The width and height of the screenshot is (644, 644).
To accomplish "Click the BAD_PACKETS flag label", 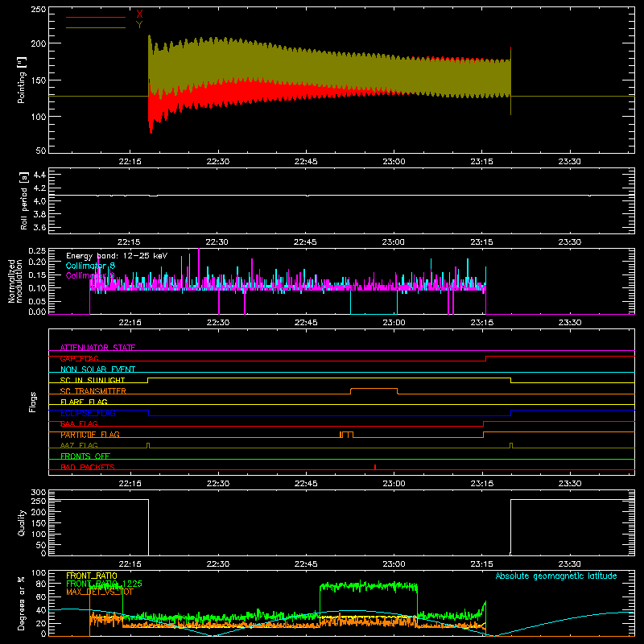I will [88, 467].
